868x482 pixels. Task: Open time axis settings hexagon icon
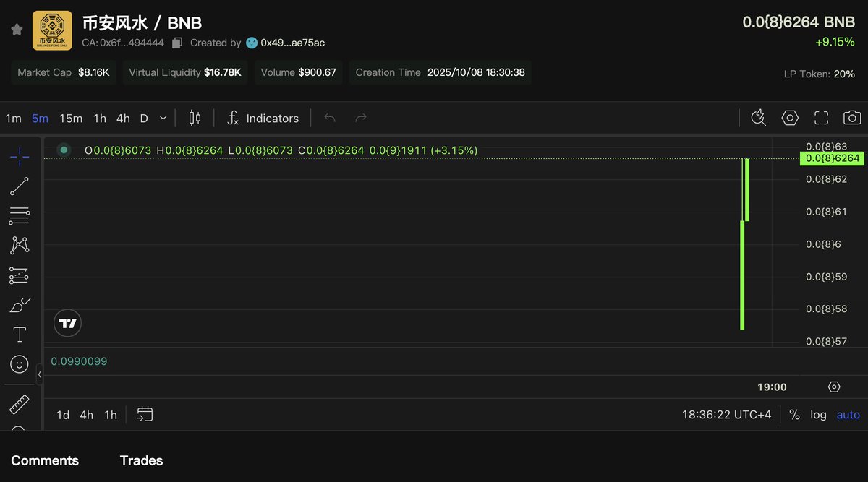pyautogui.click(x=834, y=387)
